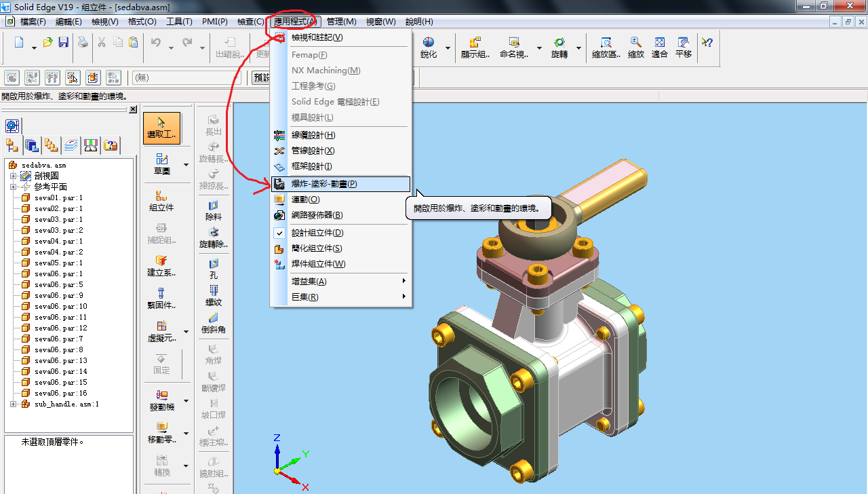Screen dimensions: 868x494
Task: Save the assembly with the floppy icon
Action: pos(63,43)
